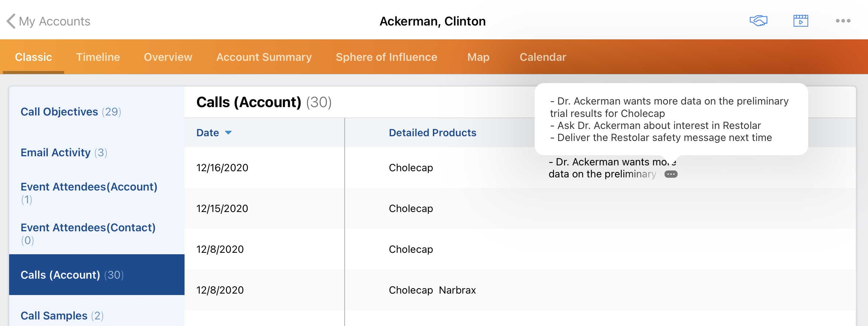Switch to the Timeline tab
The image size is (868, 326).
[98, 57]
